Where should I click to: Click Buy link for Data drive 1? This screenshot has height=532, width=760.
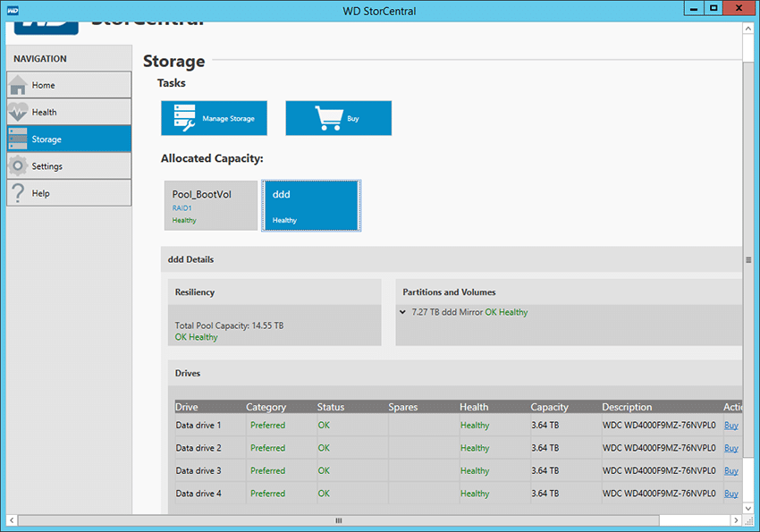[730, 426]
